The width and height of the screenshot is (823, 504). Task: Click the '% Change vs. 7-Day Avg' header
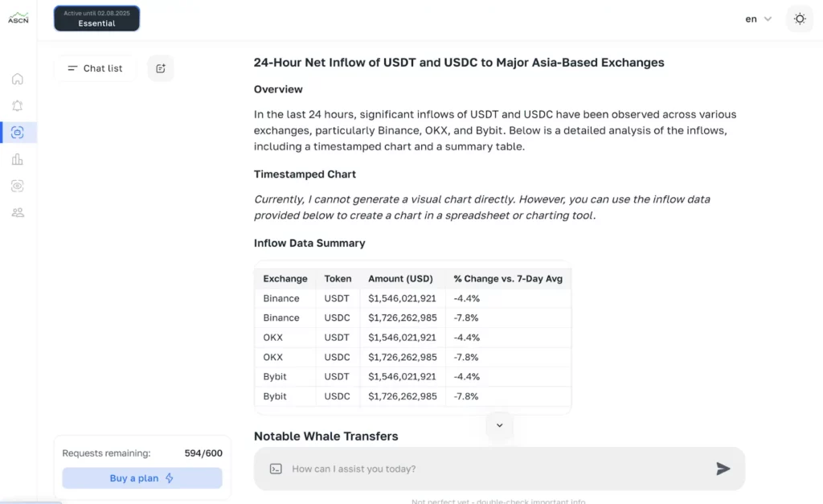508,279
